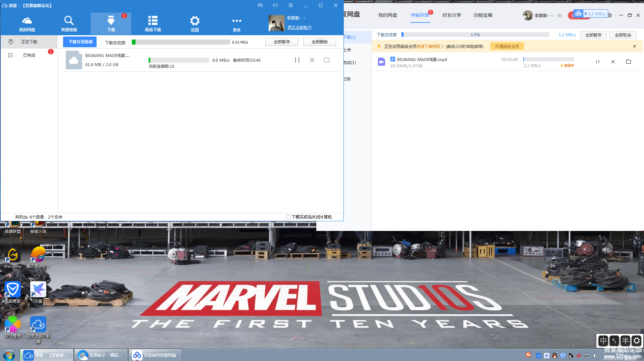Click the user avatar in 速盘
Viewport: 644px width, 361px height.
(277, 23)
